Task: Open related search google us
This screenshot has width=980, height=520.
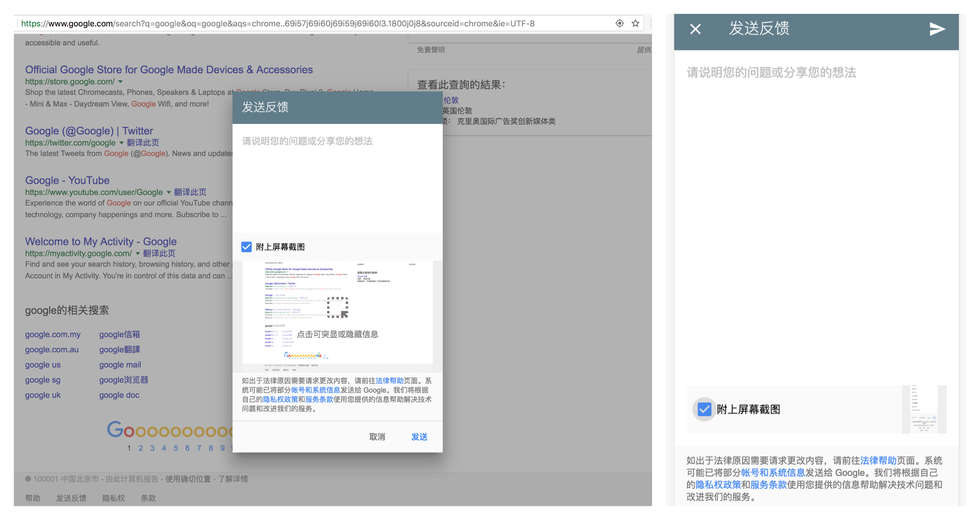Action: point(43,365)
